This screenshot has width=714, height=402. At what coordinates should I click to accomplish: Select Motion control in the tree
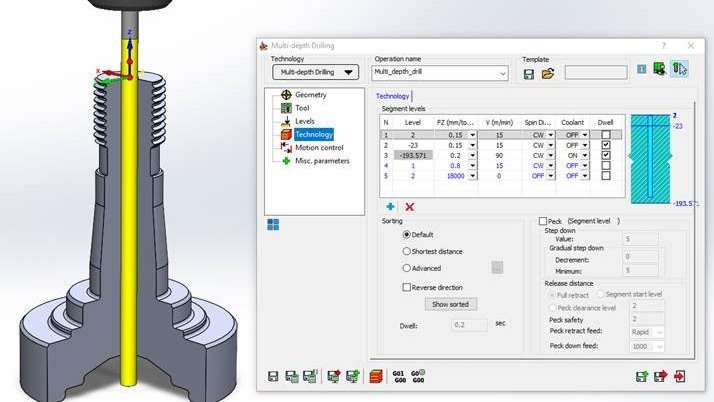319,147
